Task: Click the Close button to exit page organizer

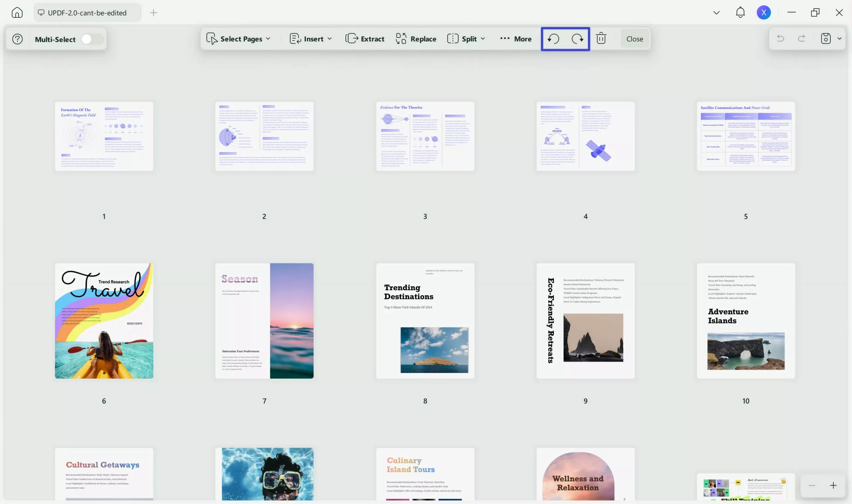Action: click(x=634, y=38)
